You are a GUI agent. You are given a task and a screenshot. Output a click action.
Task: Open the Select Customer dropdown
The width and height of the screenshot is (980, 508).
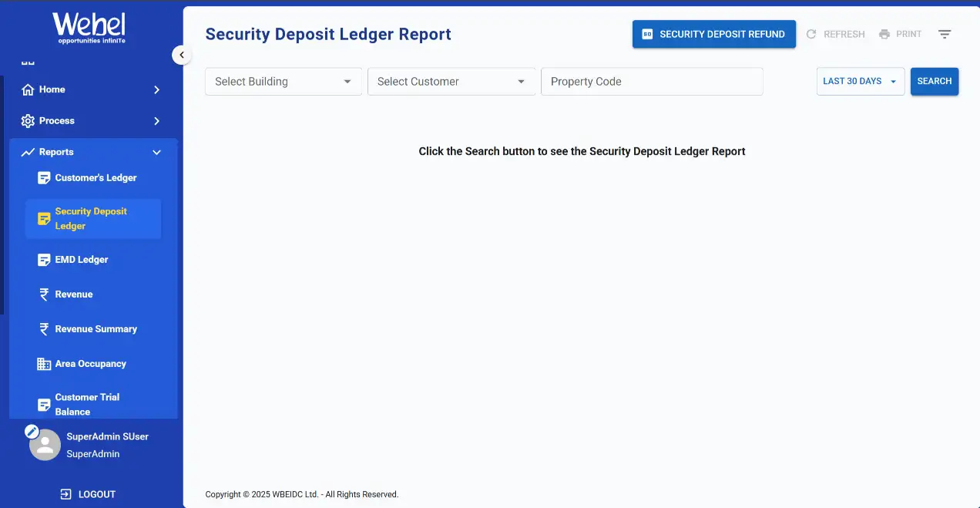pos(451,82)
